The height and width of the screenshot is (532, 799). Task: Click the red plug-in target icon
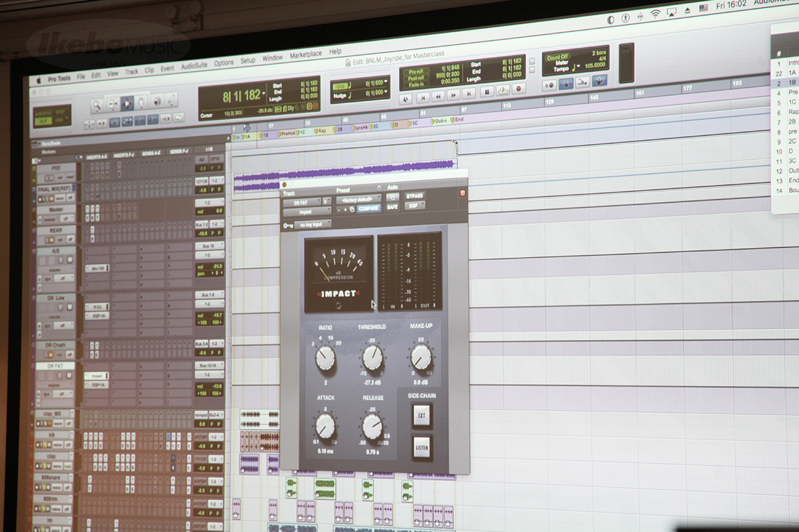coord(463,193)
